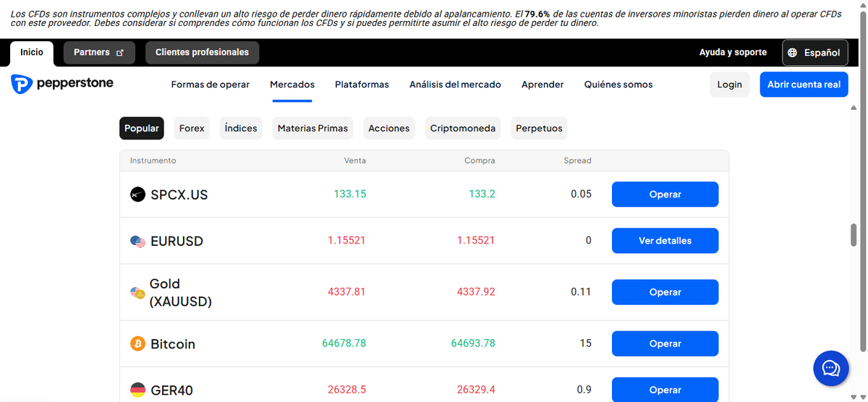Viewport: 868px width, 402px height.
Task: Click Bitcoin sell price 64678.78
Action: (x=344, y=343)
